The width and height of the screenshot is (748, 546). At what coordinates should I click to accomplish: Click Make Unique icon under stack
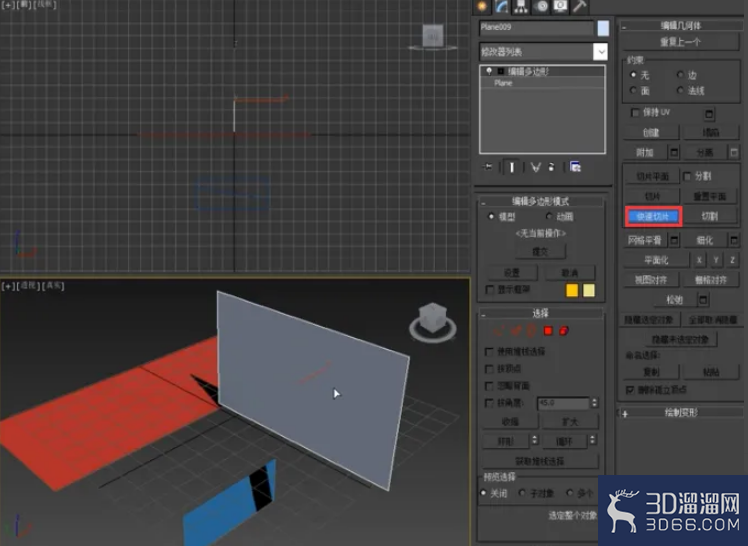[x=536, y=167]
